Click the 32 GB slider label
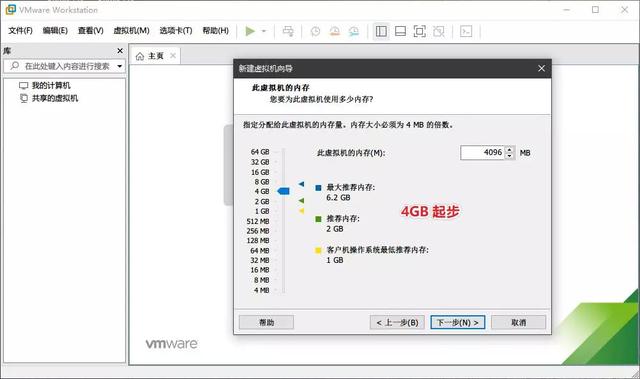 260,162
